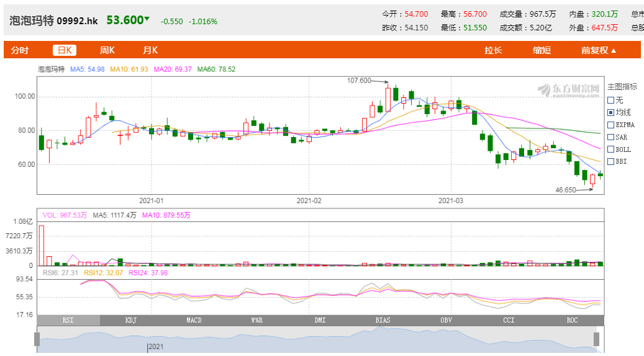Switch to the 分时 intraday chart tab
The height and width of the screenshot is (356, 644).
(x=20, y=50)
